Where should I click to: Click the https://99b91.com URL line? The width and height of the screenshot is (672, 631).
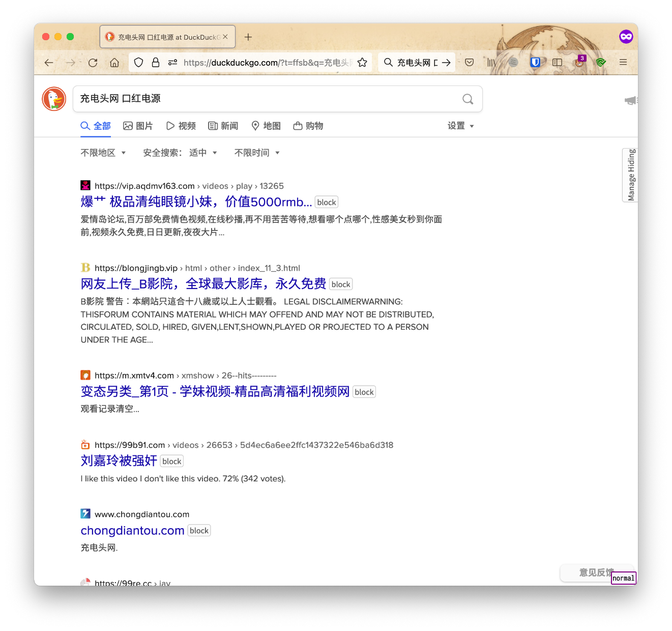pyautogui.click(x=244, y=445)
